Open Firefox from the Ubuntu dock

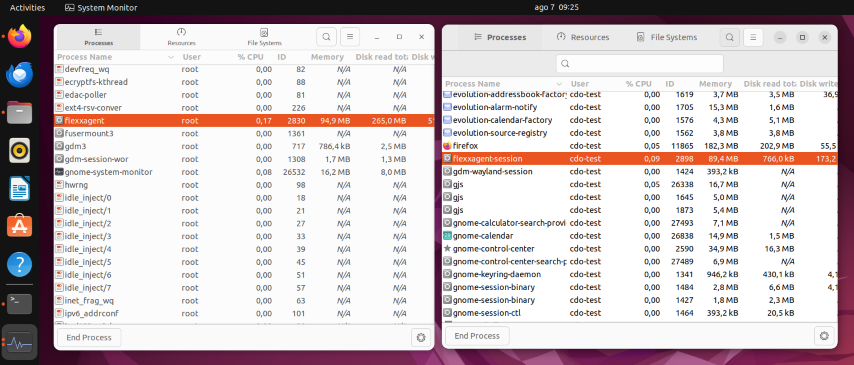pyautogui.click(x=20, y=36)
